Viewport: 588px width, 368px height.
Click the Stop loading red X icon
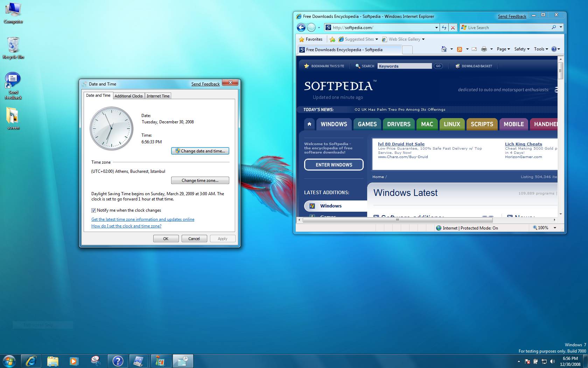[453, 27]
